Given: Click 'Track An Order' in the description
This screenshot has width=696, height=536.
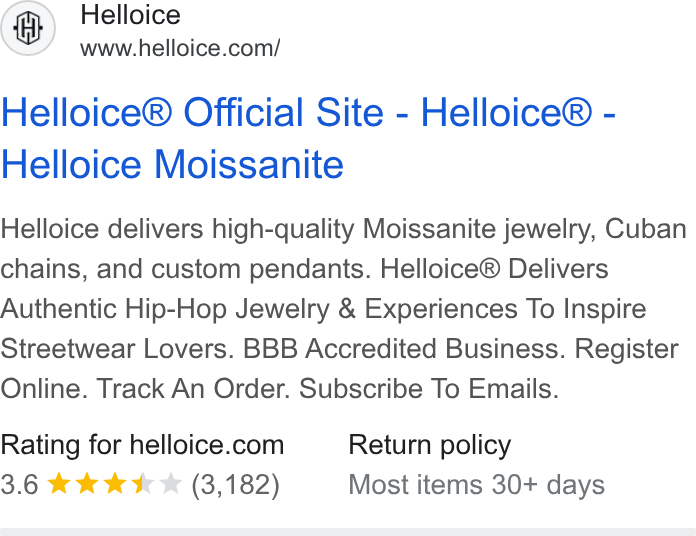Looking at the screenshot, I should tap(191, 389).
